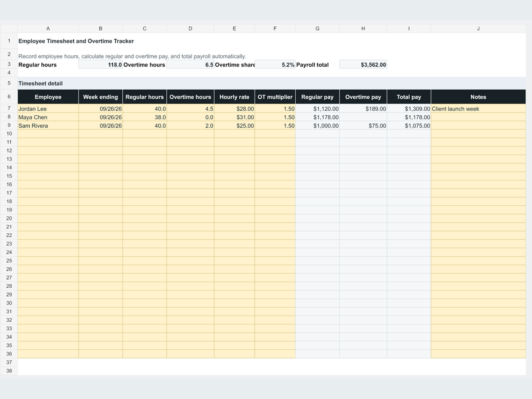Select the 'Overtime hours' table header cell

(x=190, y=97)
